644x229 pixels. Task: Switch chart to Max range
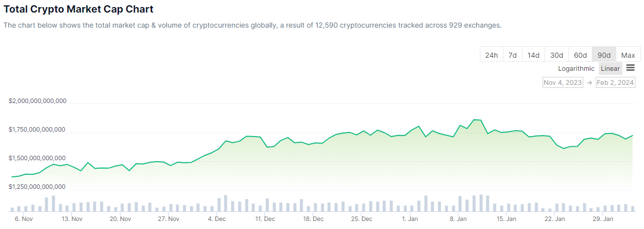click(x=628, y=55)
